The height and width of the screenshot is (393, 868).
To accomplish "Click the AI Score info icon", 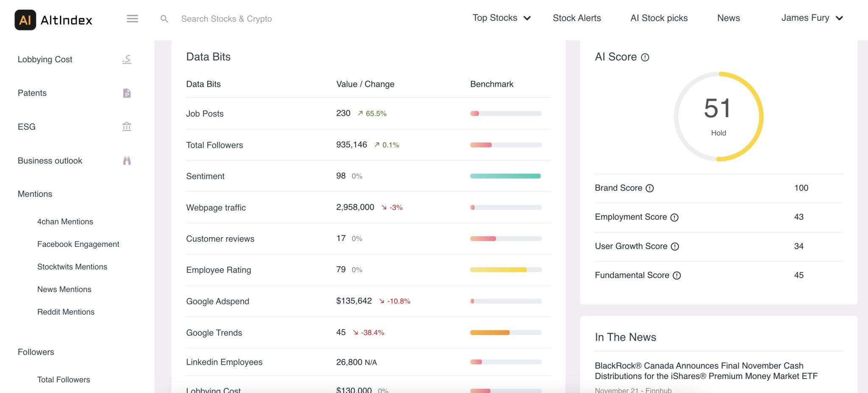I will tap(645, 57).
